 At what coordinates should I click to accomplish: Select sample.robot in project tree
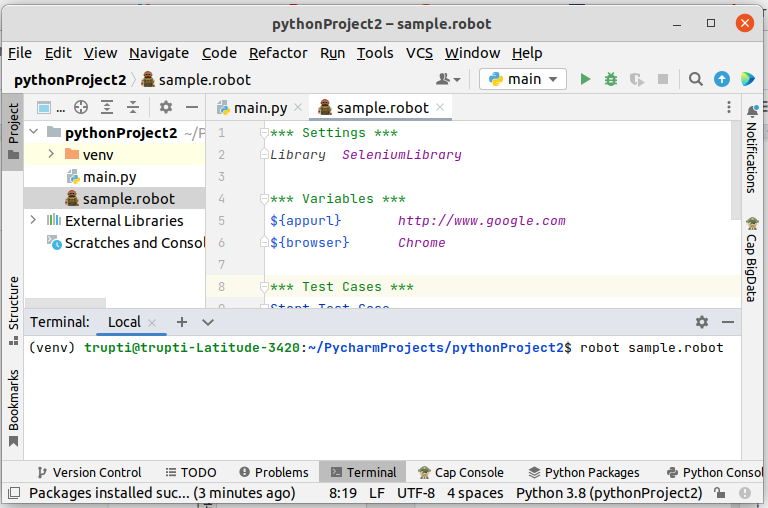128,198
